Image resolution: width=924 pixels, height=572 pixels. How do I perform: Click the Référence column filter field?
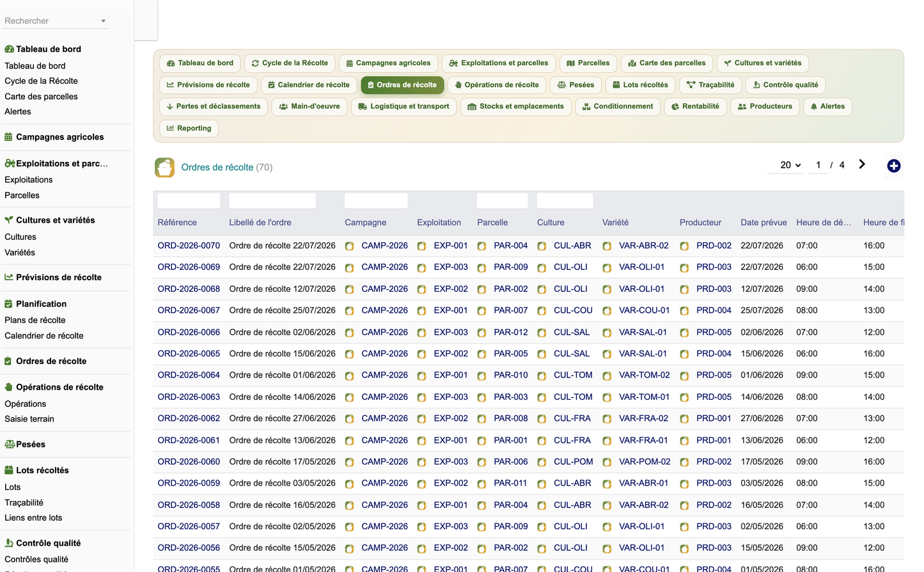click(x=189, y=201)
